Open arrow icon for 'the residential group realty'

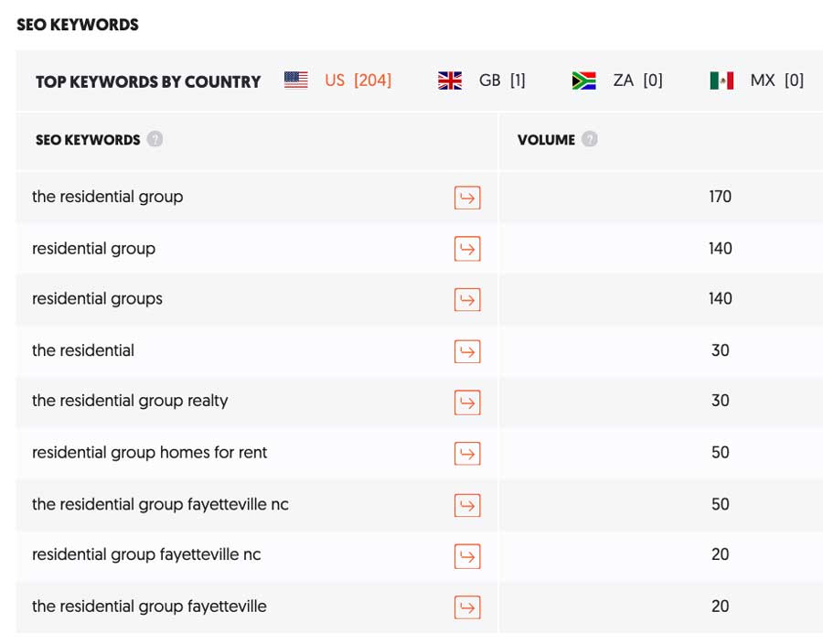[467, 402]
